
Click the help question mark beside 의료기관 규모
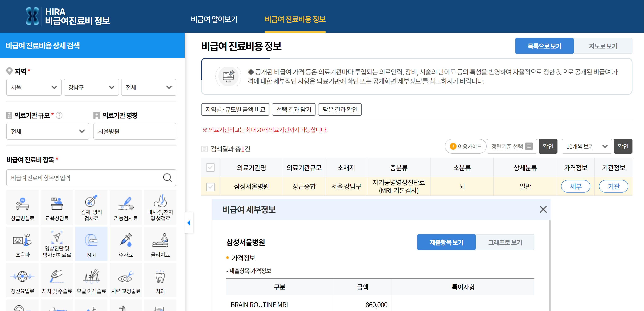pyautogui.click(x=59, y=115)
